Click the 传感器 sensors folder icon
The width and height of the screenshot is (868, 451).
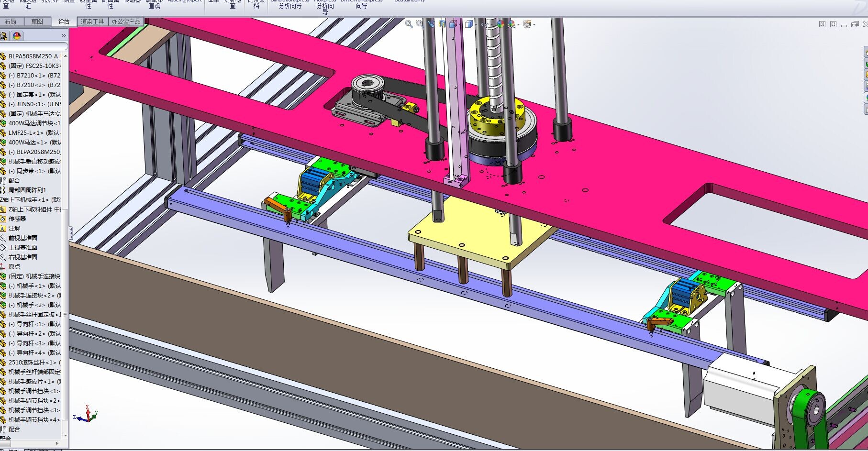(3, 219)
